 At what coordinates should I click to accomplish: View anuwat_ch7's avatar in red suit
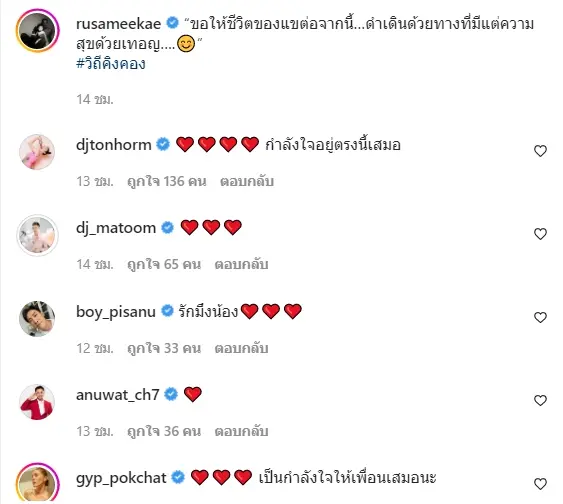tap(37, 402)
